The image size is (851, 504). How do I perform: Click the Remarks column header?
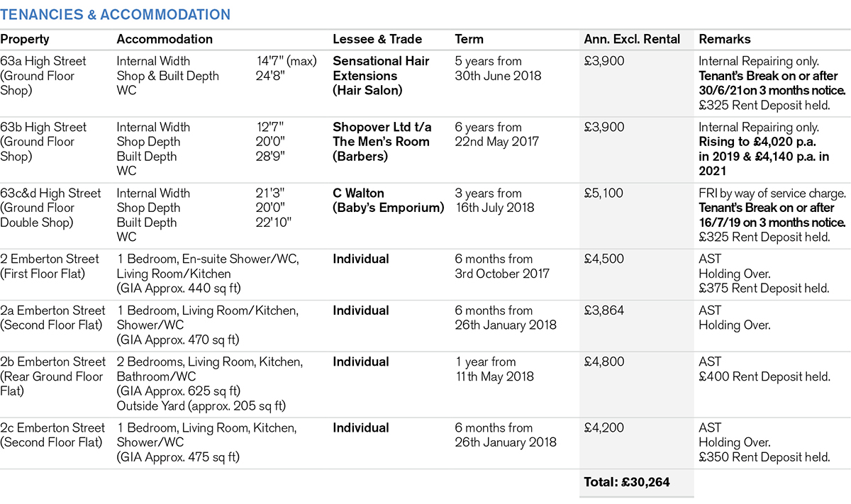(x=724, y=40)
